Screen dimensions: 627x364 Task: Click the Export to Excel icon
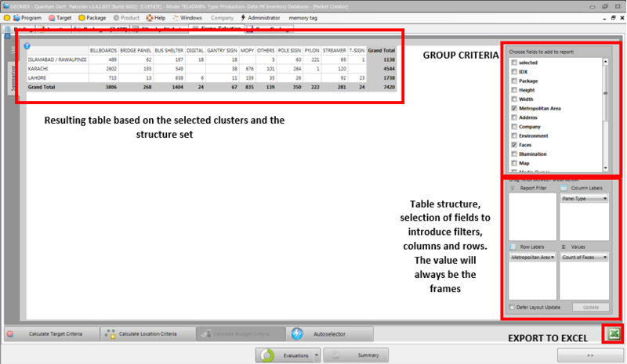[614, 334]
